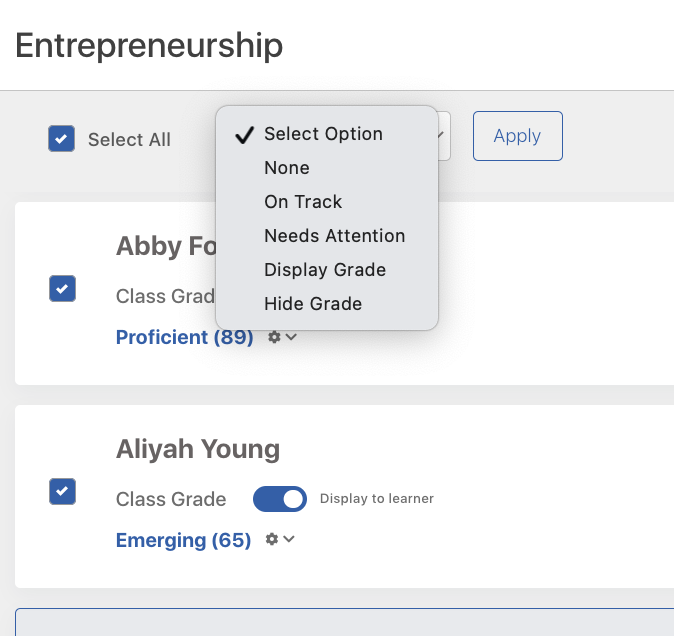
Task: Click the Apply button
Action: coord(518,136)
